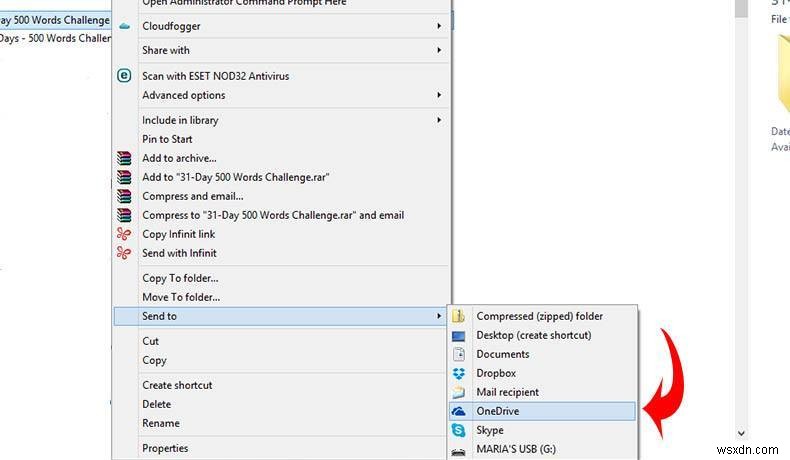Open the Cloudfogger menu entry
This screenshot has width=790, height=460.
click(x=281, y=26)
